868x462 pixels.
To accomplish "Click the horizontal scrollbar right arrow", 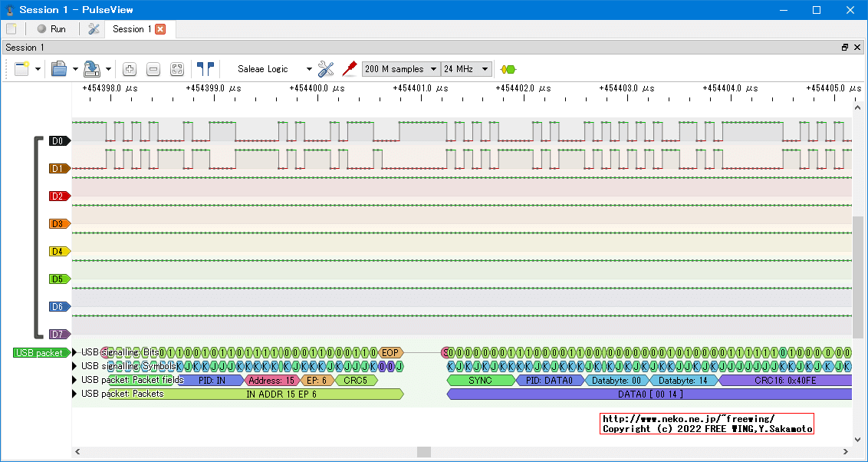I will click(x=846, y=451).
